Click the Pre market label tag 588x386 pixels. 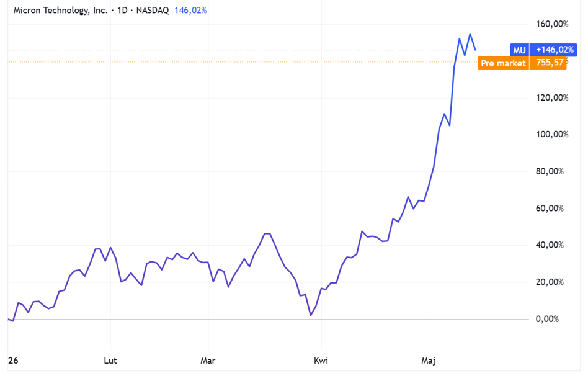(x=503, y=63)
